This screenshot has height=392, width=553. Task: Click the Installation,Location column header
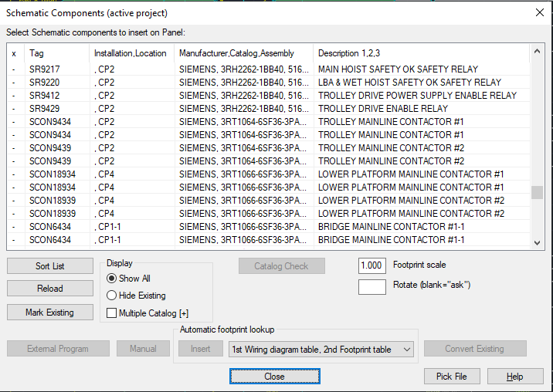pos(130,53)
